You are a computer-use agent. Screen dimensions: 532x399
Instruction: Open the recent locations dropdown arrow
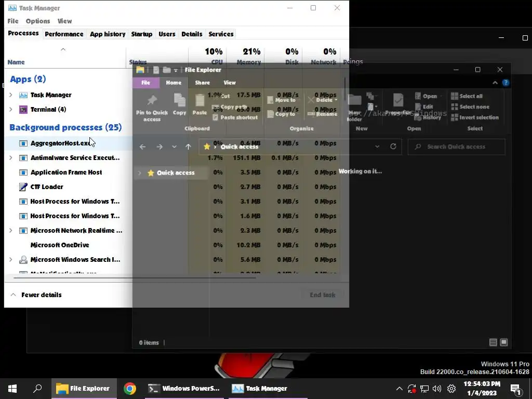(174, 147)
